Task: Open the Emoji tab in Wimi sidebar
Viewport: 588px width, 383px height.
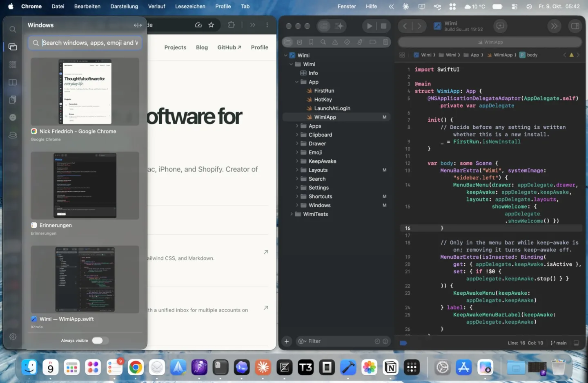Action: [13, 117]
